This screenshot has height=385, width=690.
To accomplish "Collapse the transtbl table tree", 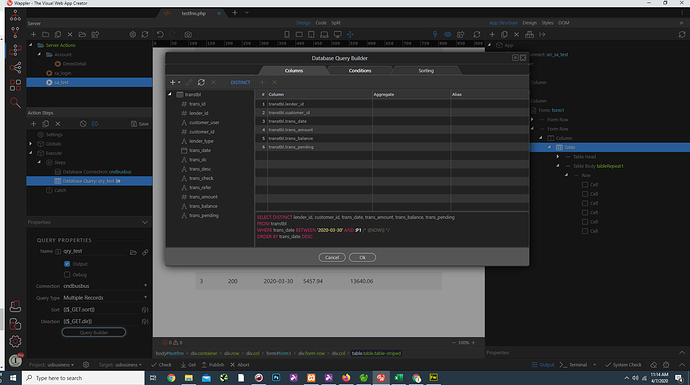I will 170,94.
